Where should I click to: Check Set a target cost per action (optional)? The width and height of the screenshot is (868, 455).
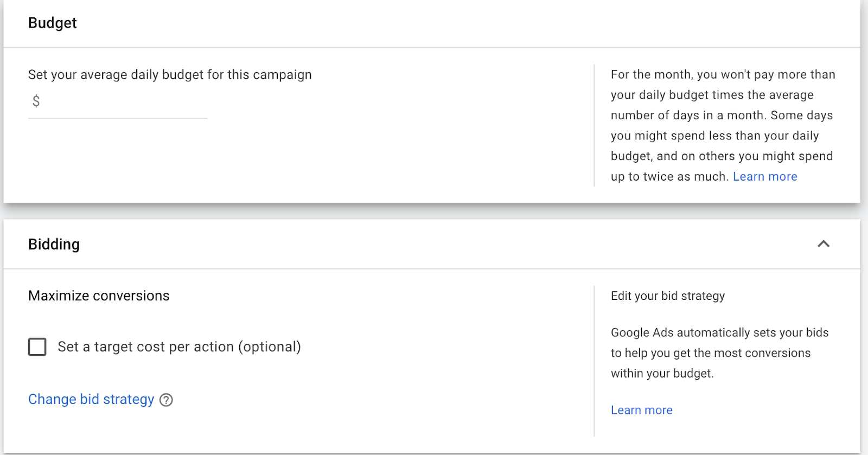coord(37,347)
